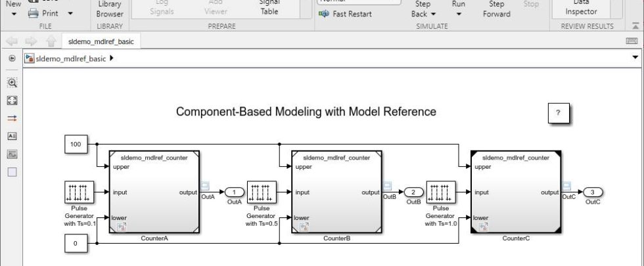Image resolution: width=644 pixels, height=266 pixels.
Task: Open the Library Browser
Action: (x=110, y=9)
